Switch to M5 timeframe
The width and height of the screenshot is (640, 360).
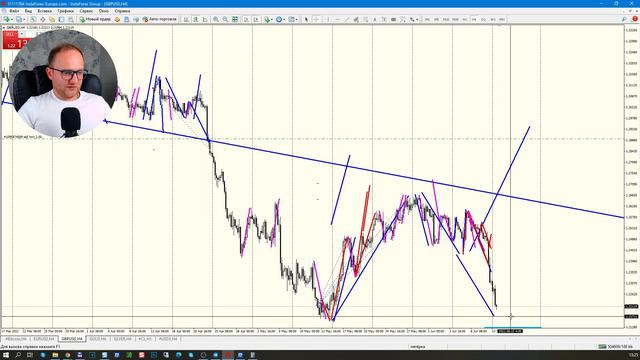[x=436, y=19]
